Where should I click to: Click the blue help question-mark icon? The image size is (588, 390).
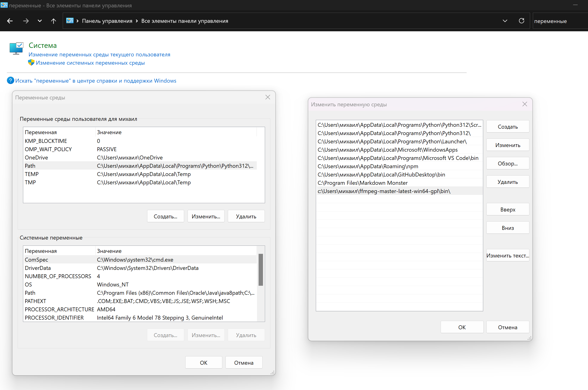pyautogui.click(x=10, y=81)
